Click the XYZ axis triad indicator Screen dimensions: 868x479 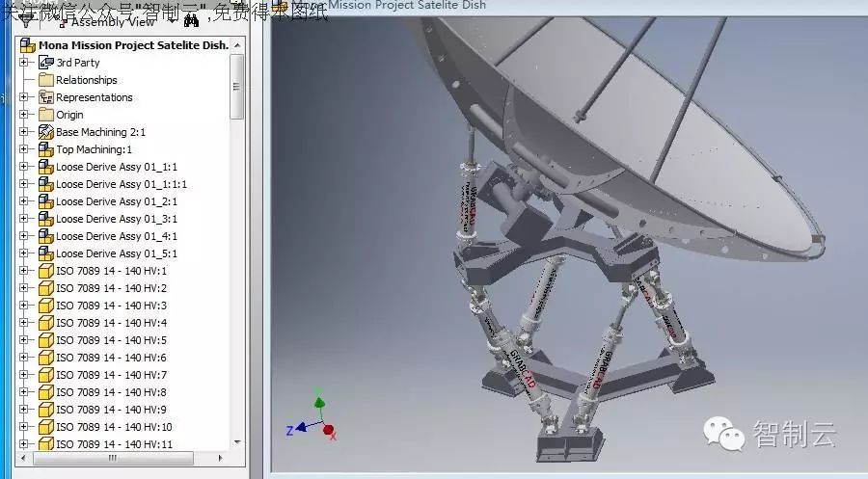coord(315,418)
